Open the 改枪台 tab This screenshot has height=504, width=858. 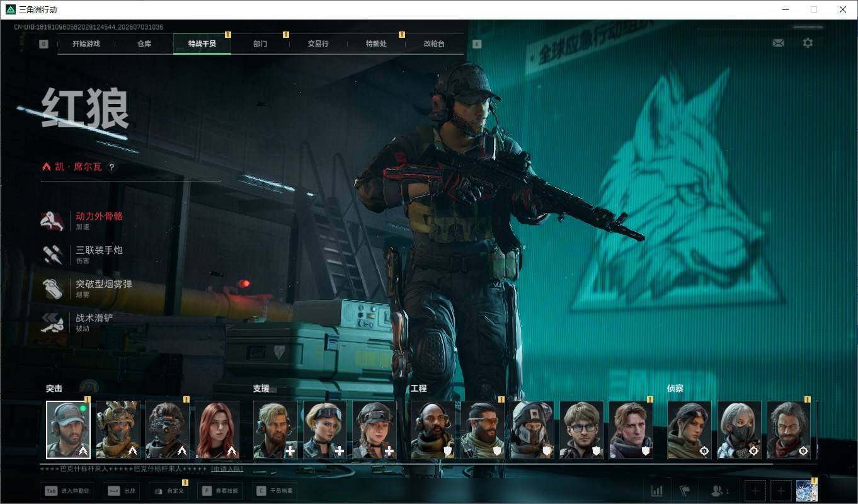click(x=434, y=44)
